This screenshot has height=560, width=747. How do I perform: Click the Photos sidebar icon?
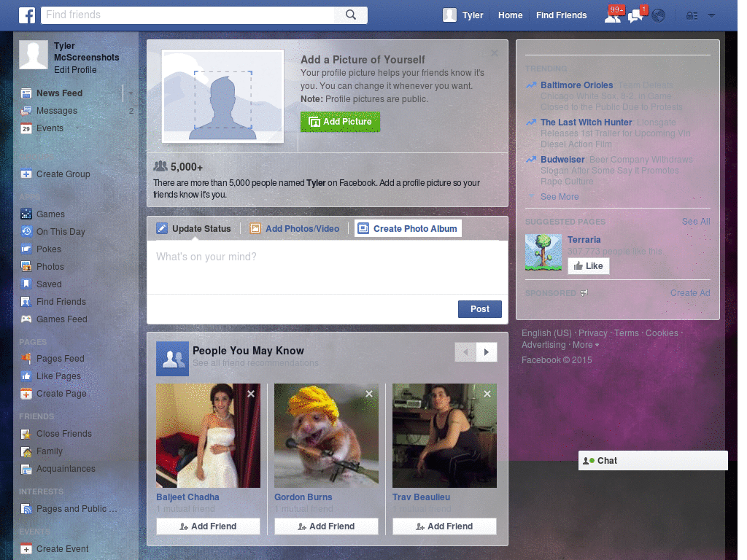point(26,267)
